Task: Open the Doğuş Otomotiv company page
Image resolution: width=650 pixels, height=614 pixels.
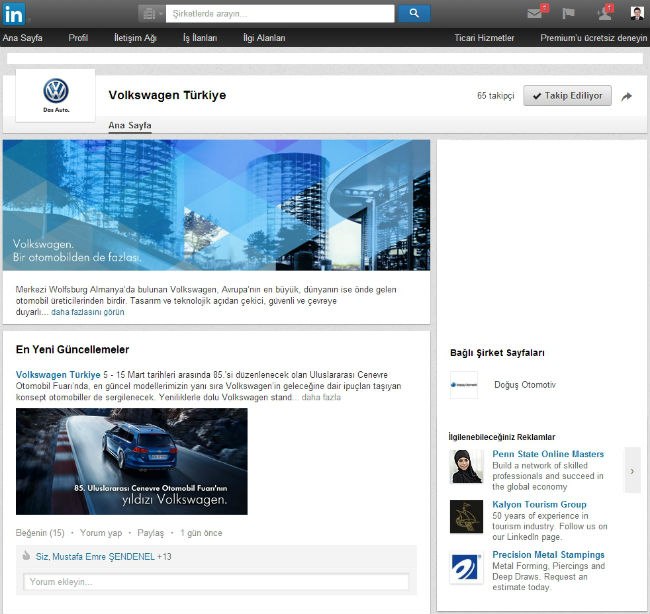Action: 524,385
